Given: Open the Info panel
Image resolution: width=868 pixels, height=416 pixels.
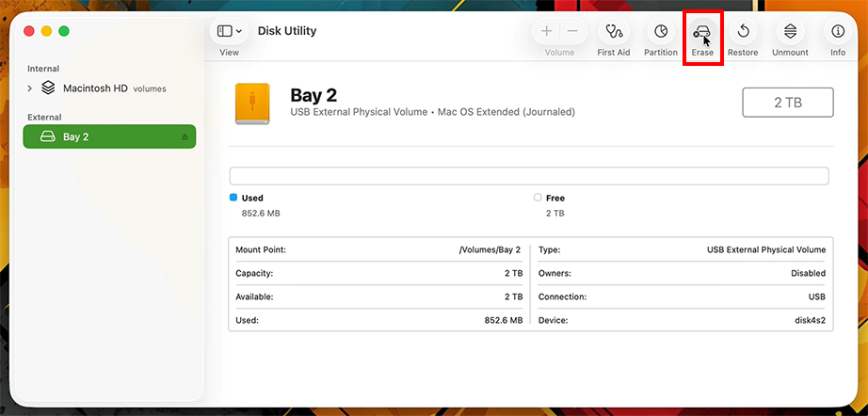Looking at the screenshot, I should 838,31.
